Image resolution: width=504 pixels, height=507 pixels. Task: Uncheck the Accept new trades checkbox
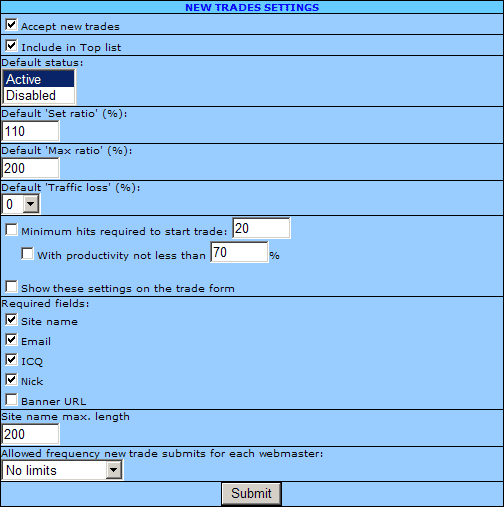pyautogui.click(x=11, y=24)
